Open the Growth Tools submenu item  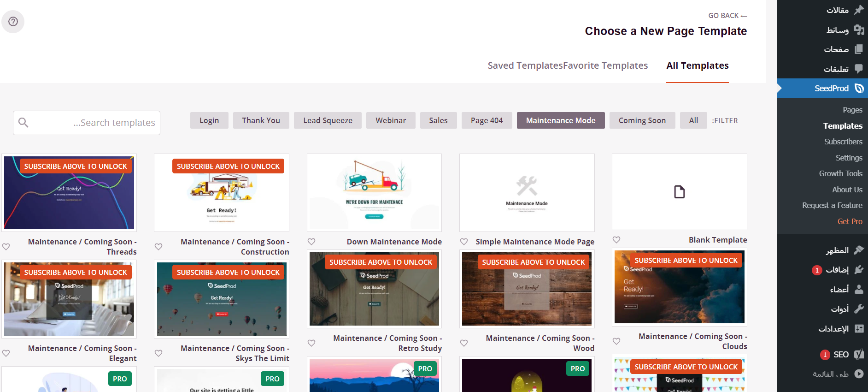coord(840,173)
